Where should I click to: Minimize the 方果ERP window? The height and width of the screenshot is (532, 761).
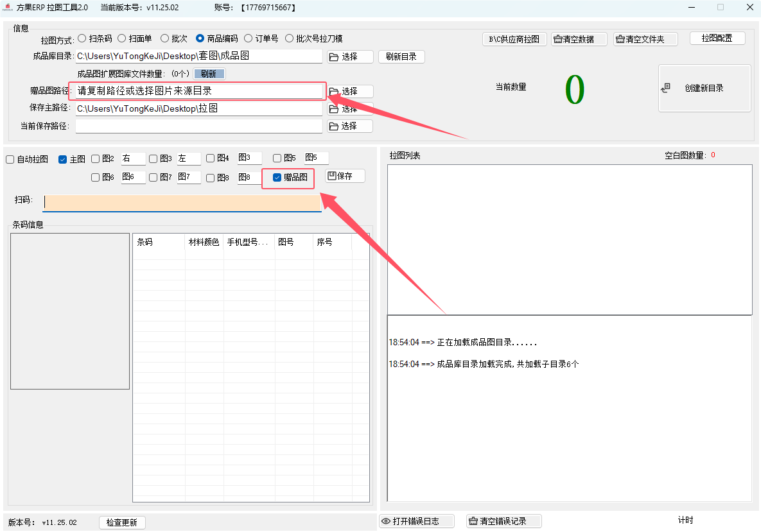pyautogui.click(x=692, y=7)
